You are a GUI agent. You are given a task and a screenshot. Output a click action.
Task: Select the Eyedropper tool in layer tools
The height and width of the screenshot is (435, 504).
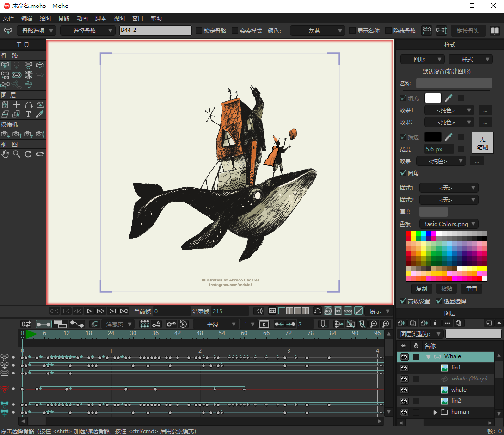pos(40,114)
